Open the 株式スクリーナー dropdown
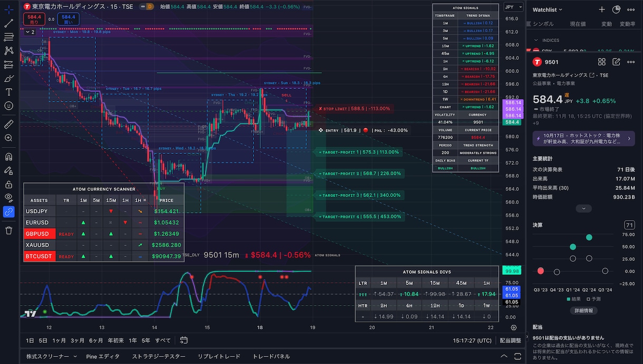This screenshot has width=643, height=364. (x=52, y=357)
